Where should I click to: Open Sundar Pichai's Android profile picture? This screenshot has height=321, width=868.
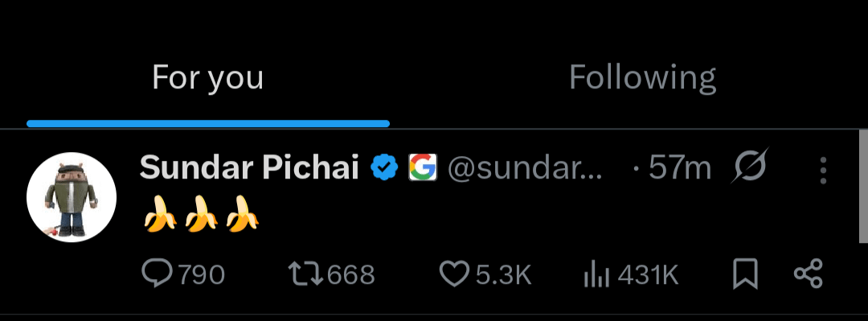point(72,197)
